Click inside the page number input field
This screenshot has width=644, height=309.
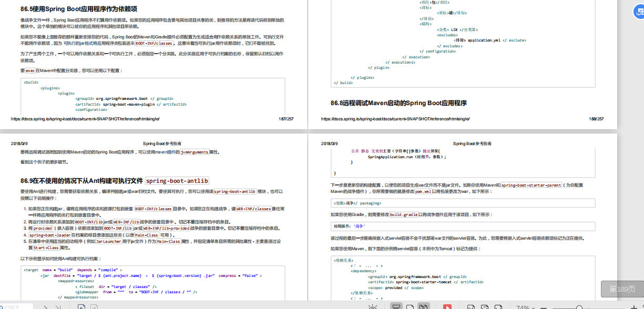pos(16,306)
